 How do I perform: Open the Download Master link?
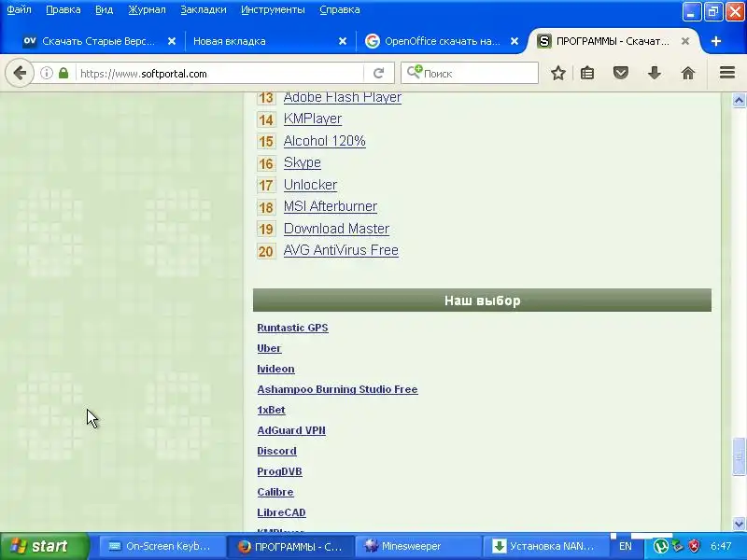pos(336,229)
